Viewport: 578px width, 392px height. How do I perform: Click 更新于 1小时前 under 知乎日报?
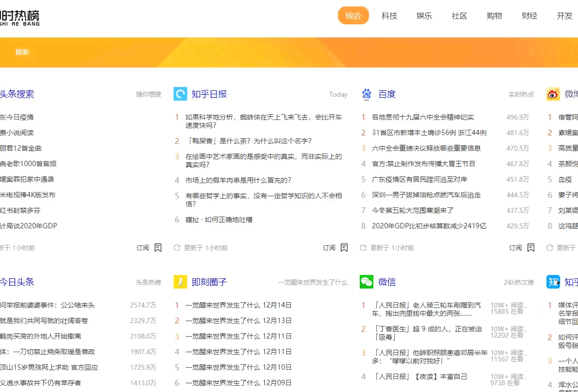point(206,248)
